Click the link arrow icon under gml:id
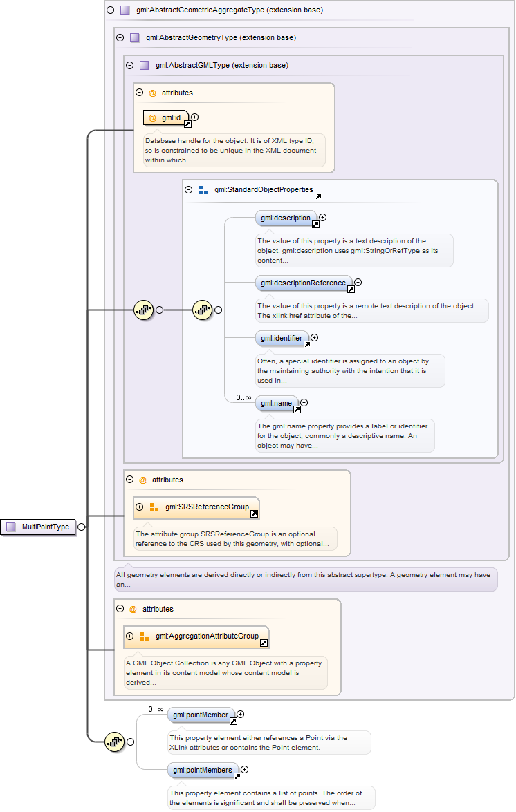The height and width of the screenshot is (812, 516). [x=187, y=124]
